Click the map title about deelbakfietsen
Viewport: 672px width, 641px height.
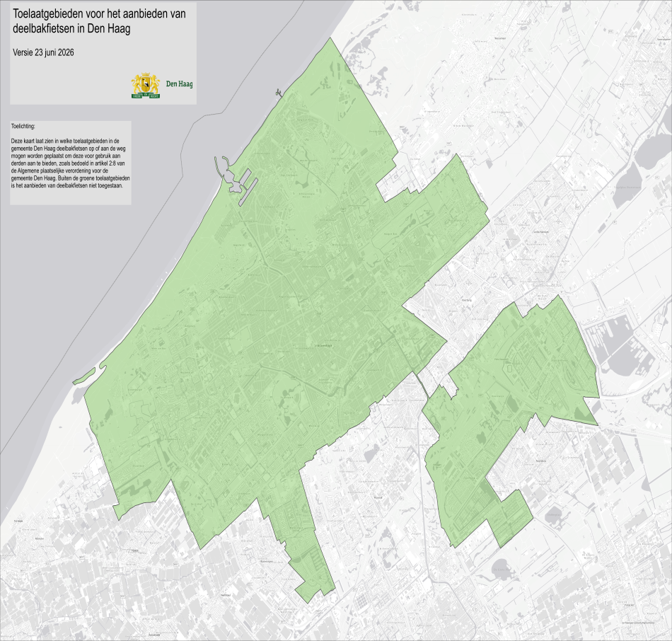pyautogui.click(x=100, y=21)
